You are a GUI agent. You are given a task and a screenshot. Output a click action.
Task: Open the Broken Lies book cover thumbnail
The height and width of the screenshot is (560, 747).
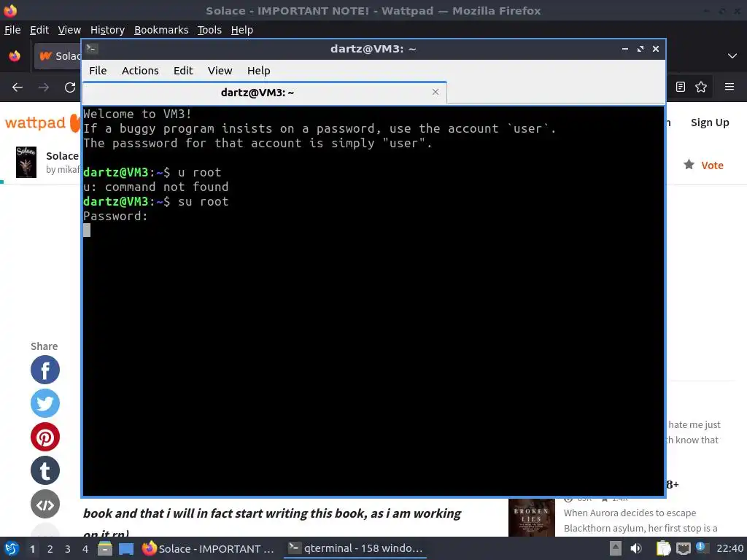click(532, 518)
